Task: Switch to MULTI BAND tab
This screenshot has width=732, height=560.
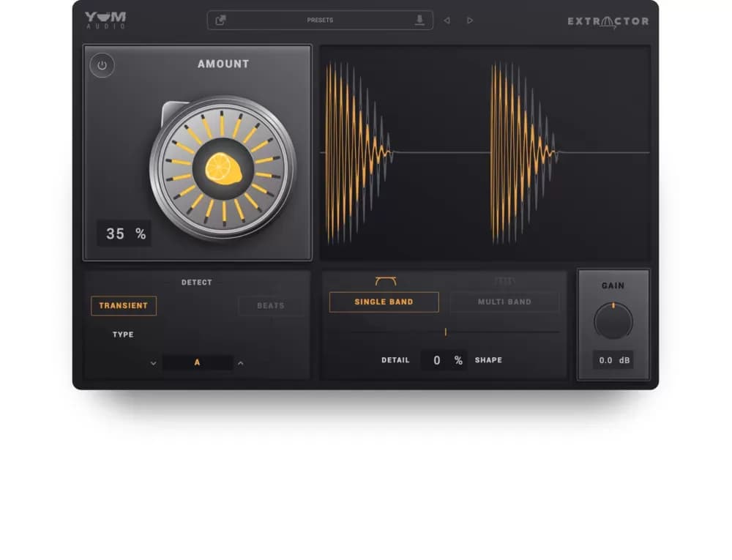Action: (504, 302)
